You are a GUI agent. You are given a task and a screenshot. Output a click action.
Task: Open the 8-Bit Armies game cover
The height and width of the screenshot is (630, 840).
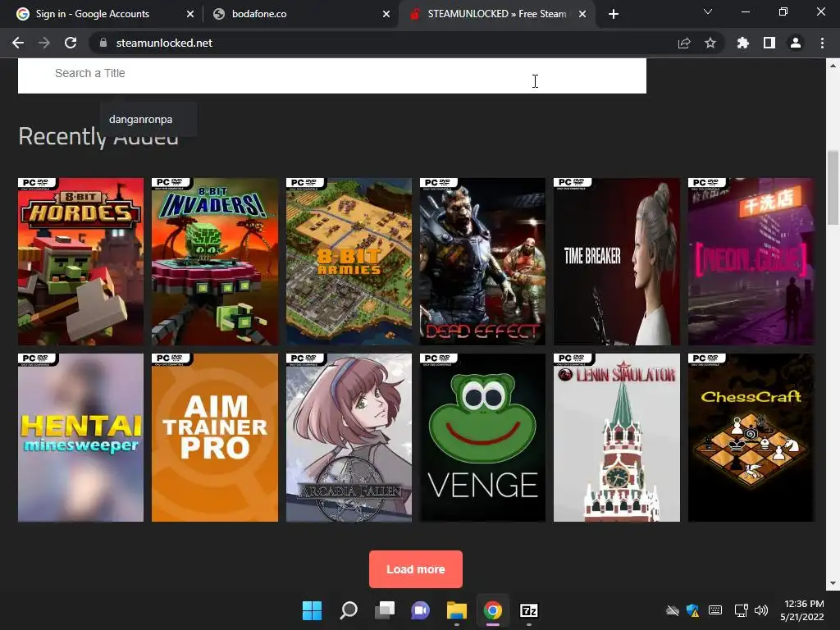pyautogui.click(x=349, y=262)
